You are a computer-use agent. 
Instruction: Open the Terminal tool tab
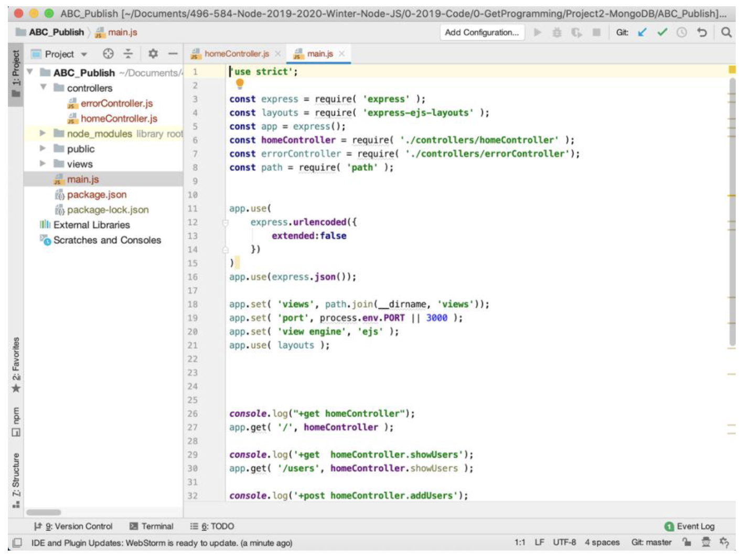(152, 526)
